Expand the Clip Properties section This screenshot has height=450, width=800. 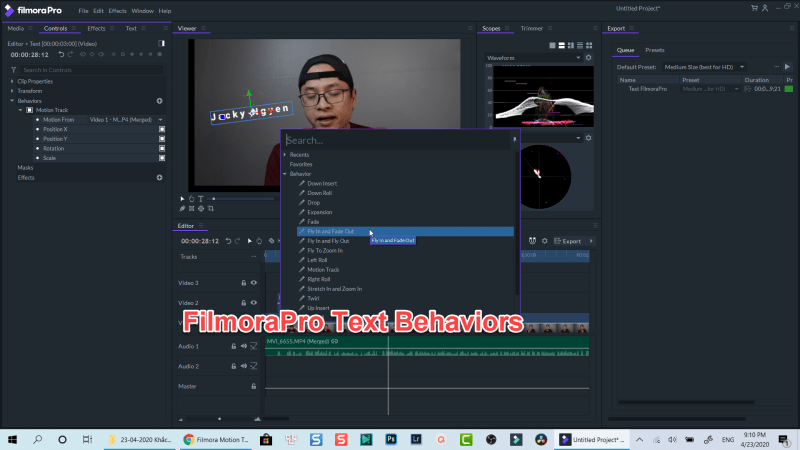coord(13,81)
